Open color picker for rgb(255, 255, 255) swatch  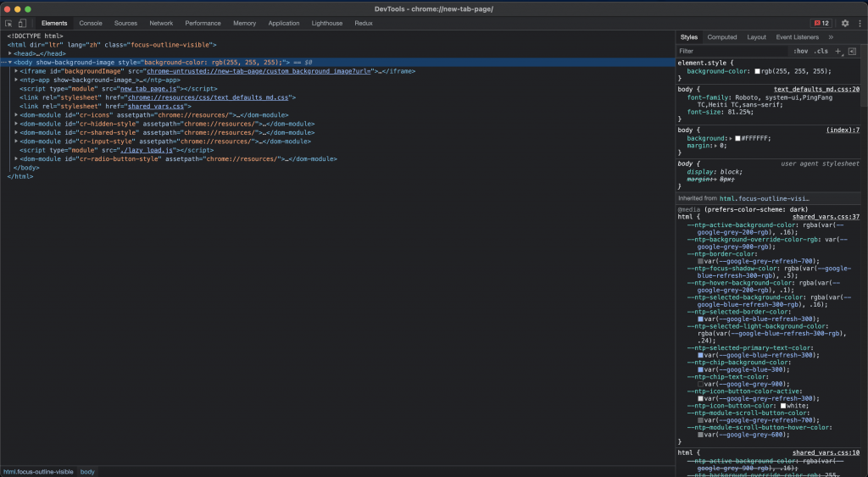[x=757, y=71]
